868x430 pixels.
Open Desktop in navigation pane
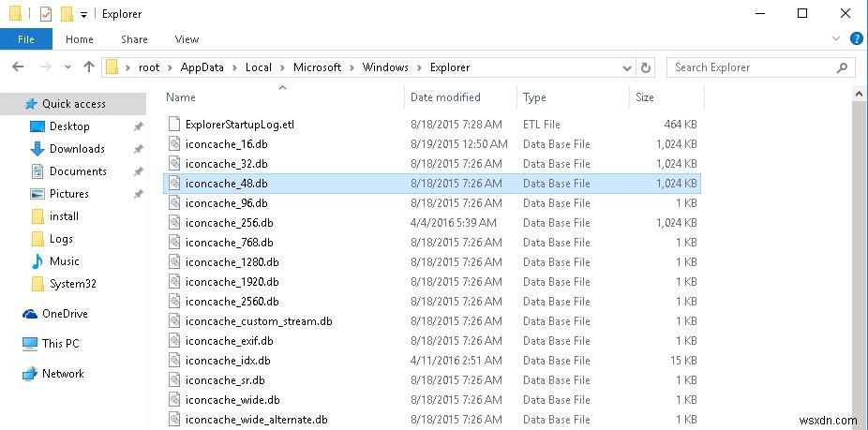[69, 126]
